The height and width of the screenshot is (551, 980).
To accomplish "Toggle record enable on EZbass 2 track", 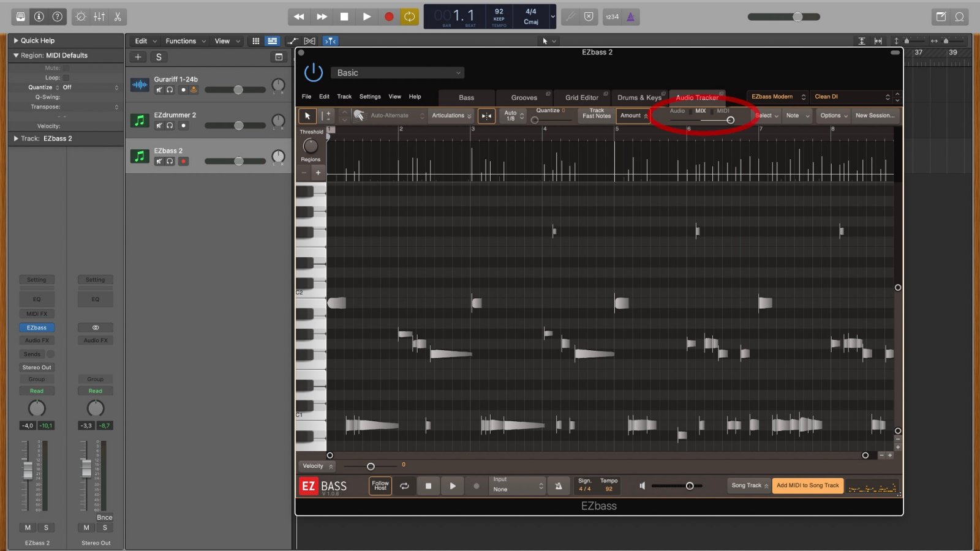I will pos(183,161).
